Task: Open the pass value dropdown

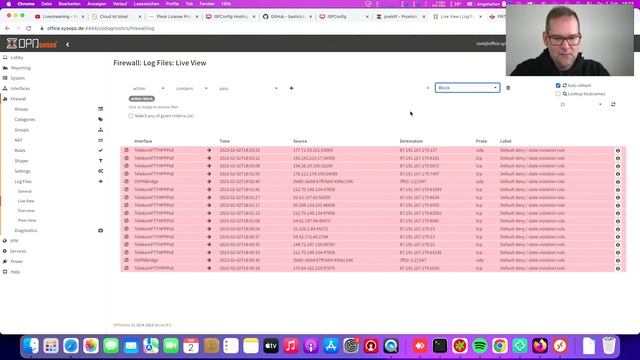Action: (x=248, y=89)
